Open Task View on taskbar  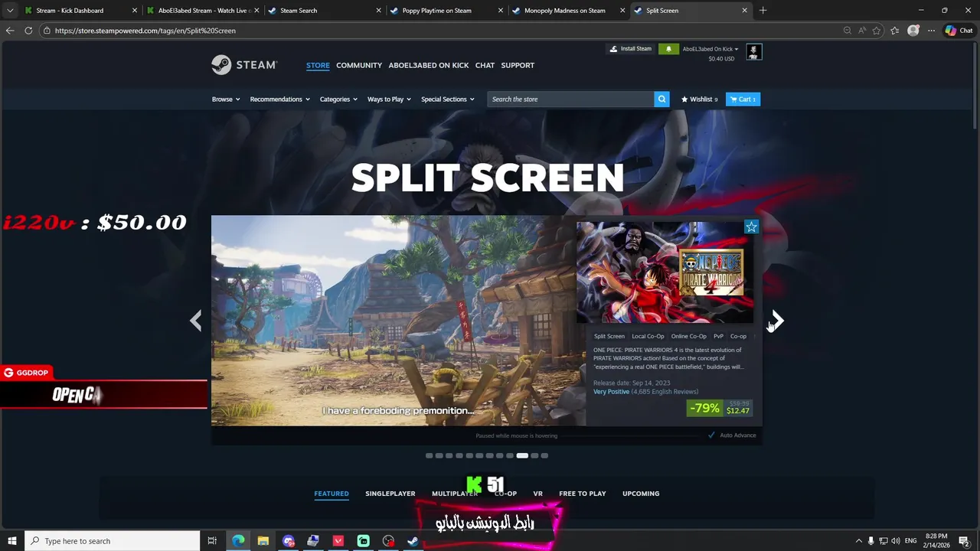212,541
